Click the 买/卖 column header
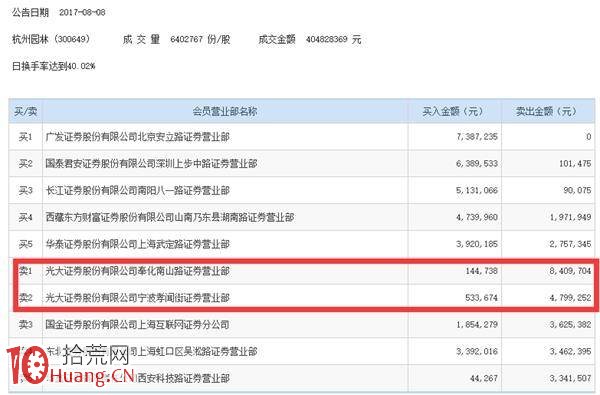 point(26,111)
